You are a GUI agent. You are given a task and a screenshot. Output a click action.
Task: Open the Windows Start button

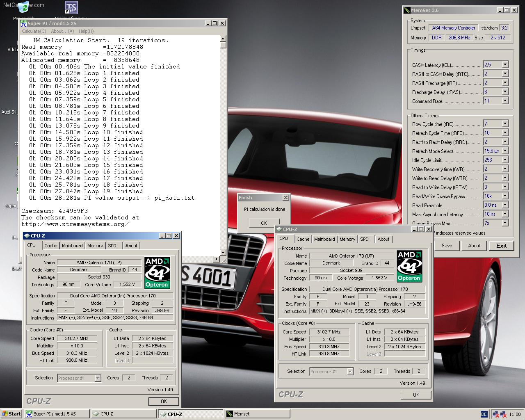[x=11, y=414]
